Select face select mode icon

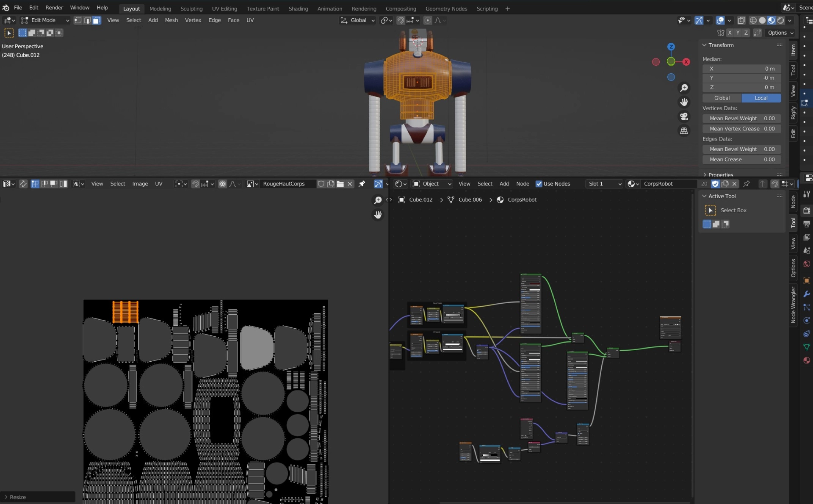pyautogui.click(x=97, y=20)
